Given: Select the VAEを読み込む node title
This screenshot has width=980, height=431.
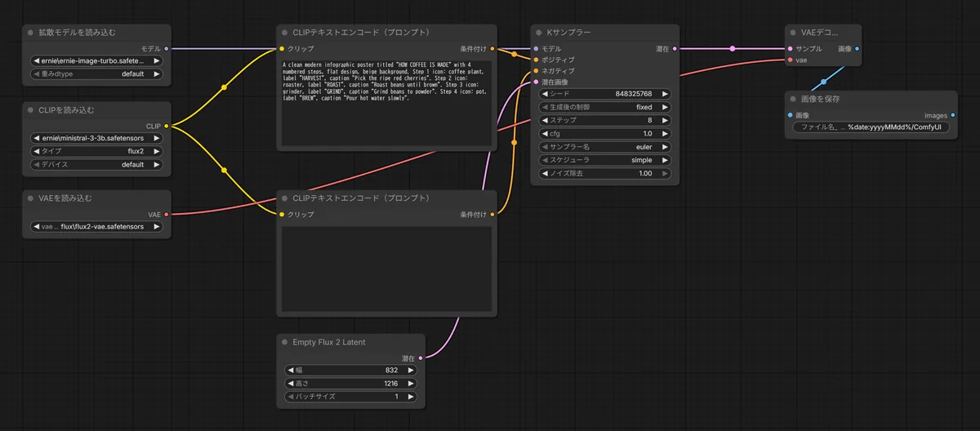Looking at the screenshot, I should pyautogui.click(x=65, y=198).
